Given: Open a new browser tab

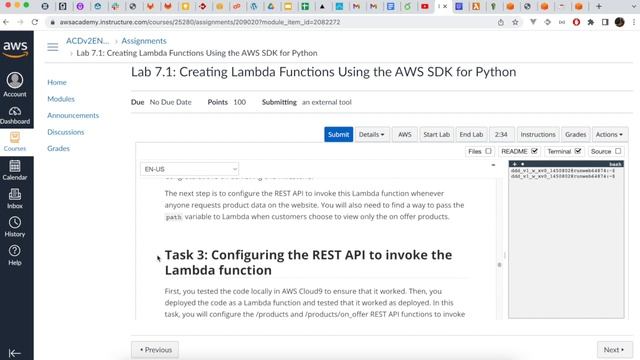Looking at the screenshot, I should 599,6.
